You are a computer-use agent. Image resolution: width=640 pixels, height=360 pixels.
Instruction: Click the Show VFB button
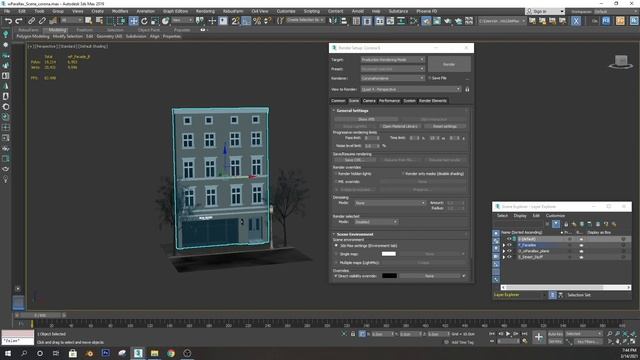point(366,119)
